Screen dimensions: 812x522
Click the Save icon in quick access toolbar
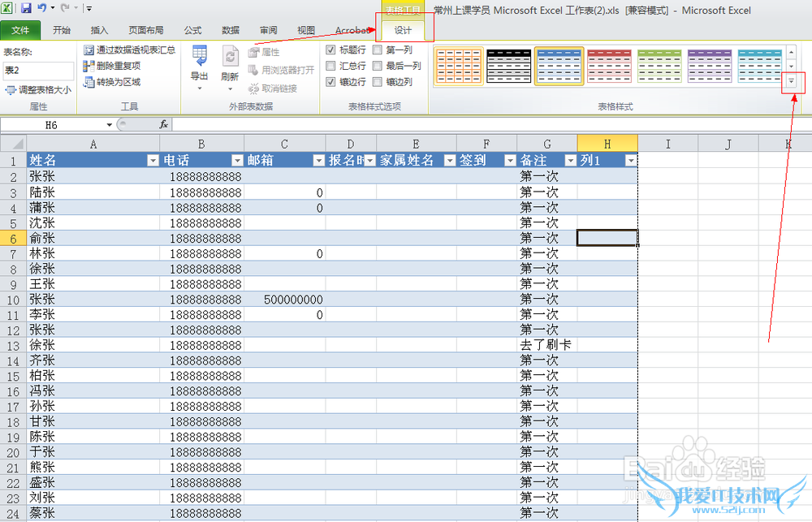[26, 8]
